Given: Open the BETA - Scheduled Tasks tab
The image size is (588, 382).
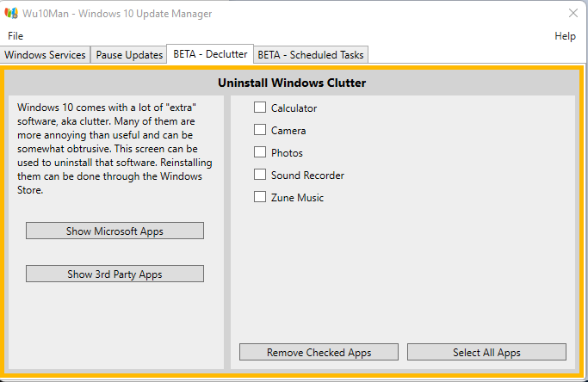Looking at the screenshot, I should click(x=311, y=55).
